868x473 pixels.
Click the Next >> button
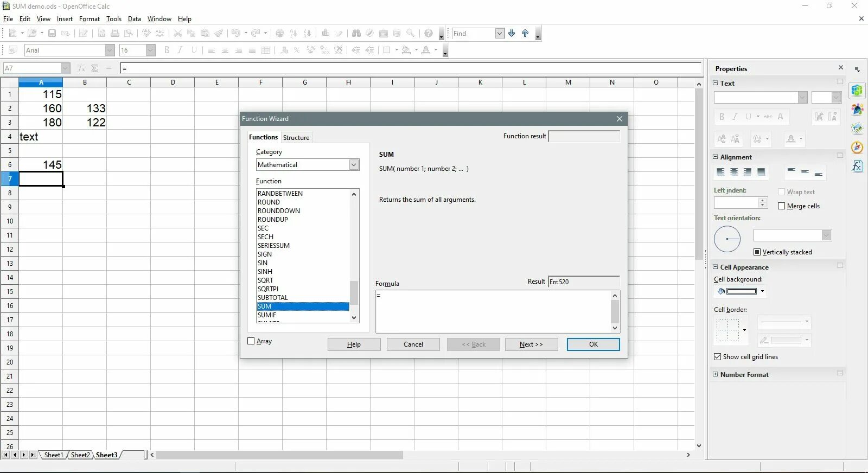(531, 344)
